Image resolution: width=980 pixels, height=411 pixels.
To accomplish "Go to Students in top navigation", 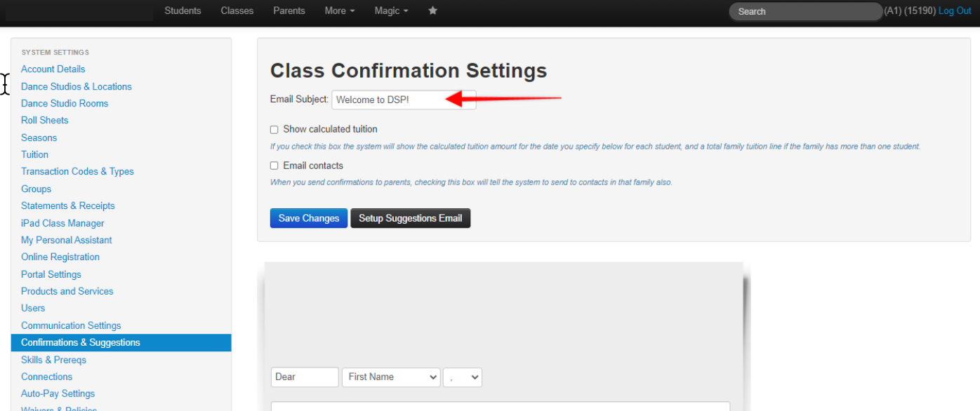I will tap(183, 11).
